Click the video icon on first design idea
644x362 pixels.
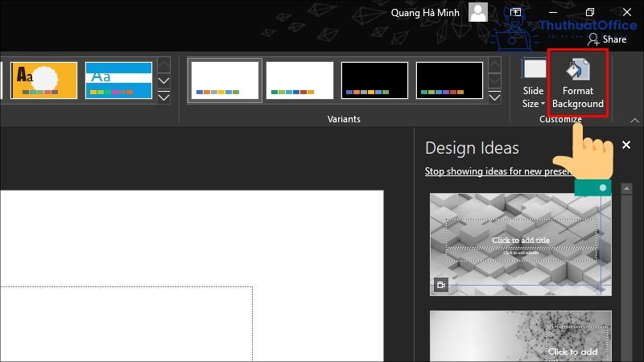[440, 284]
